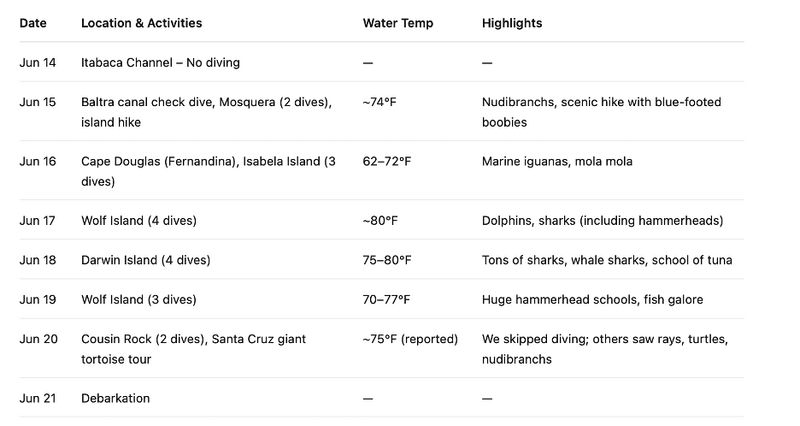The height and width of the screenshot is (426, 800).
Task: Click the Marine iguanas, mola mola cell
Action: (x=557, y=161)
